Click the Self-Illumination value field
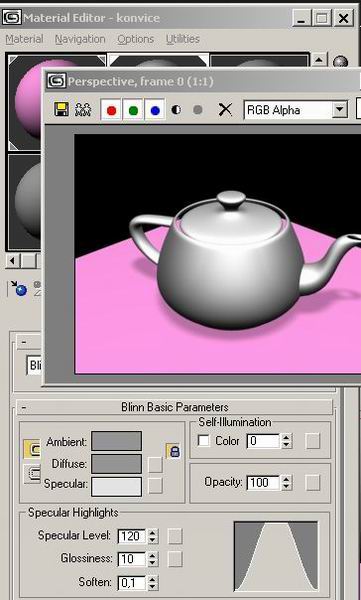 point(264,441)
